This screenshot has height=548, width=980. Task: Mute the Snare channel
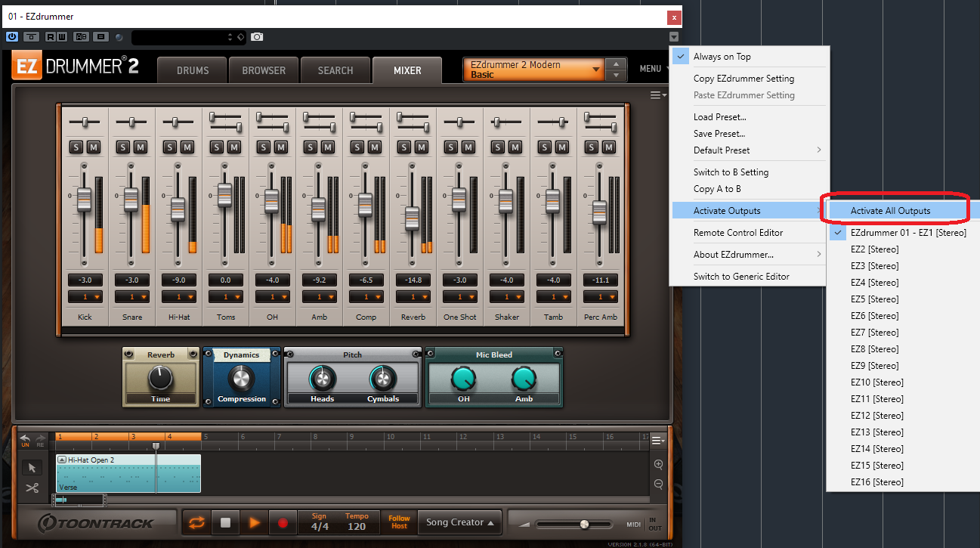[140, 147]
